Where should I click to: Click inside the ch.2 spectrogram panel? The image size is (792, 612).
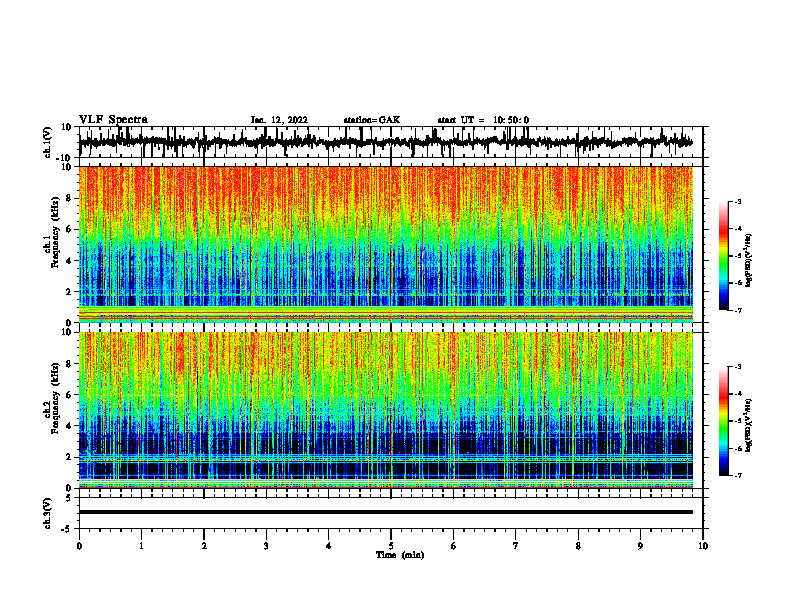click(385, 410)
